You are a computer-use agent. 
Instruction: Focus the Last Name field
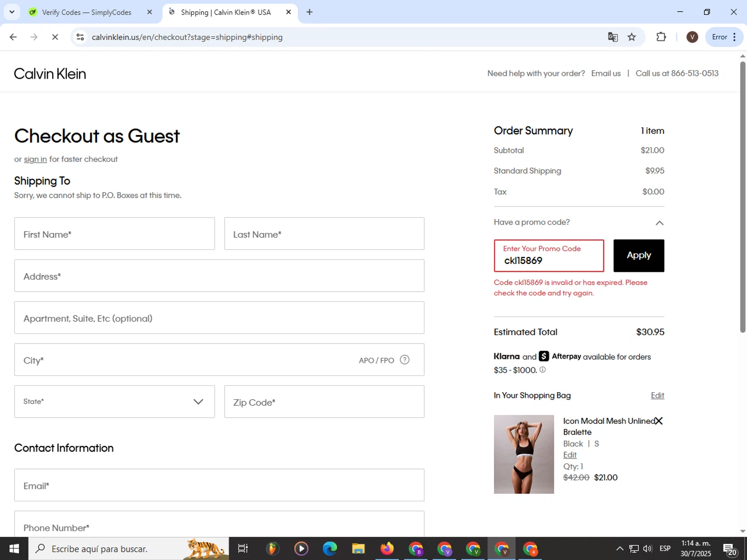324,233
